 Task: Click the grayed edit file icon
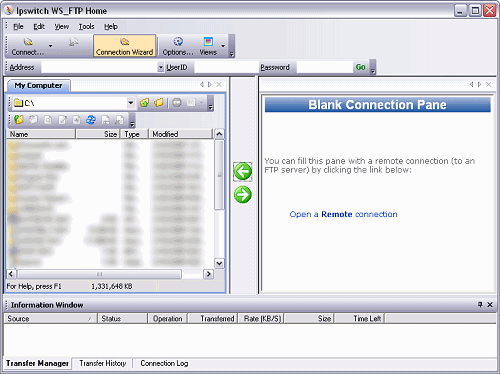click(62, 120)
